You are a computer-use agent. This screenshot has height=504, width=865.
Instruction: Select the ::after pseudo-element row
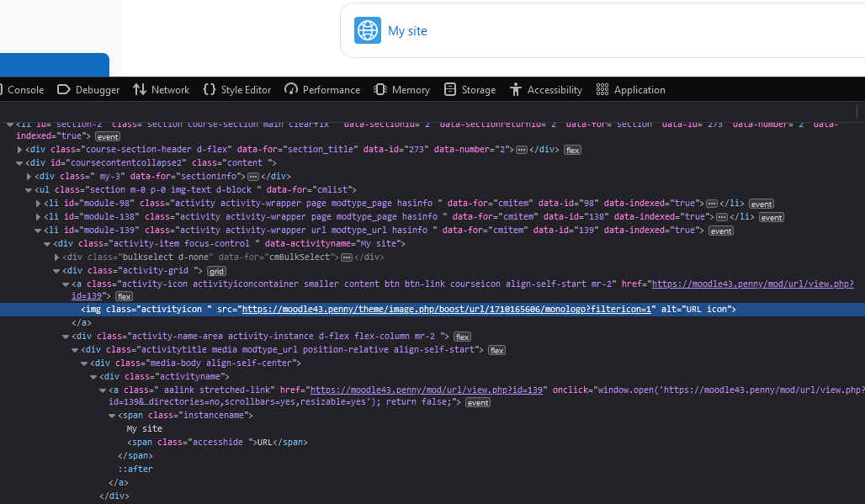pos(135,470)
